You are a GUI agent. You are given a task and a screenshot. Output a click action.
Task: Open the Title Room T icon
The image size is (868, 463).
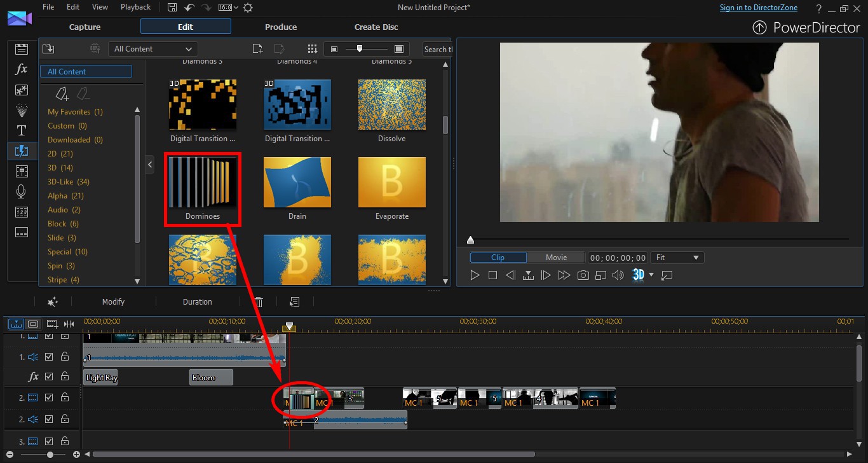(22, 130)
